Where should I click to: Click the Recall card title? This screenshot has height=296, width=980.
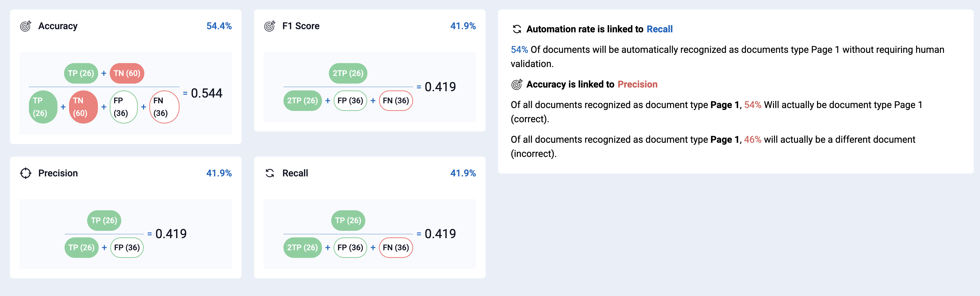click(x=295, y=173)
